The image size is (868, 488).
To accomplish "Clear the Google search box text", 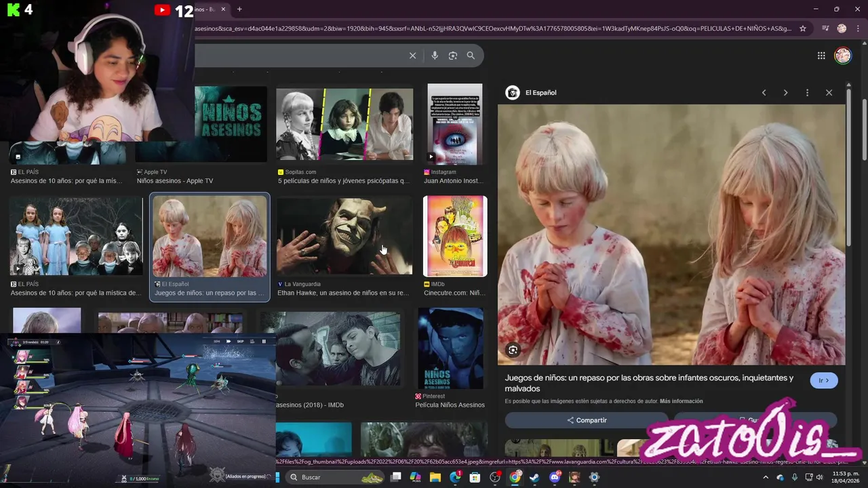I will 412,56.
